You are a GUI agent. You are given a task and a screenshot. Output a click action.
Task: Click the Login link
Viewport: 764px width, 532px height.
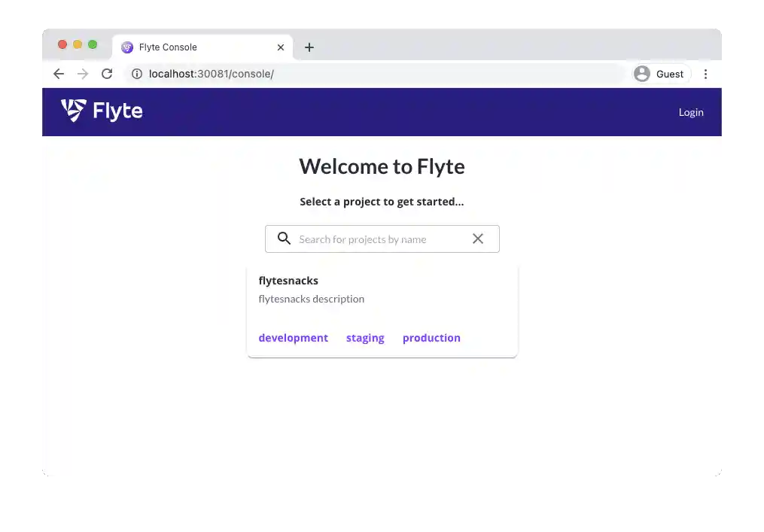pyautogui.click(x=691, y=111)
